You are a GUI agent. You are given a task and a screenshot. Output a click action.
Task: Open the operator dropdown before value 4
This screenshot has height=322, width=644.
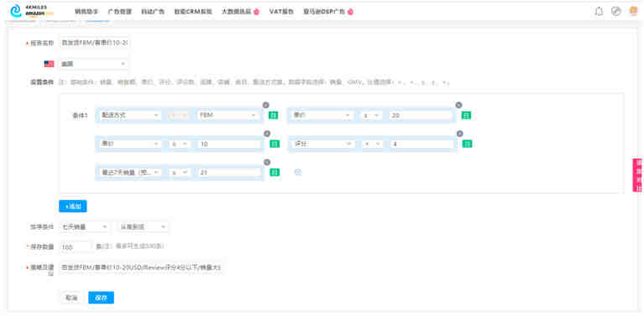373,144
